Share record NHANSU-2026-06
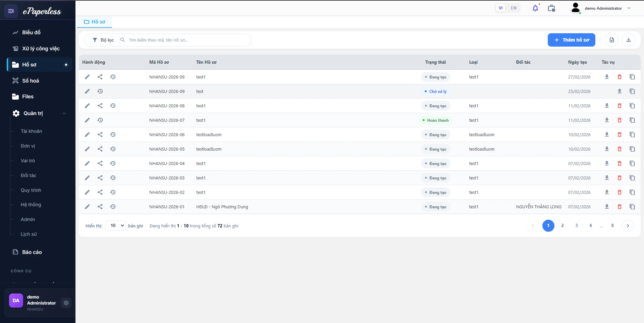Viewport: 644px width, 323px height. click(100, 134)
